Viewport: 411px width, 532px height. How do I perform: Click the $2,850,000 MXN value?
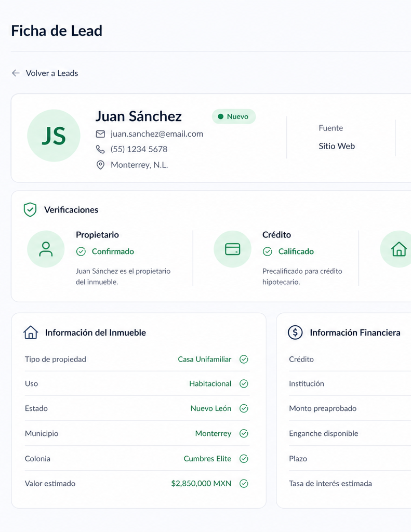(201, 484)
